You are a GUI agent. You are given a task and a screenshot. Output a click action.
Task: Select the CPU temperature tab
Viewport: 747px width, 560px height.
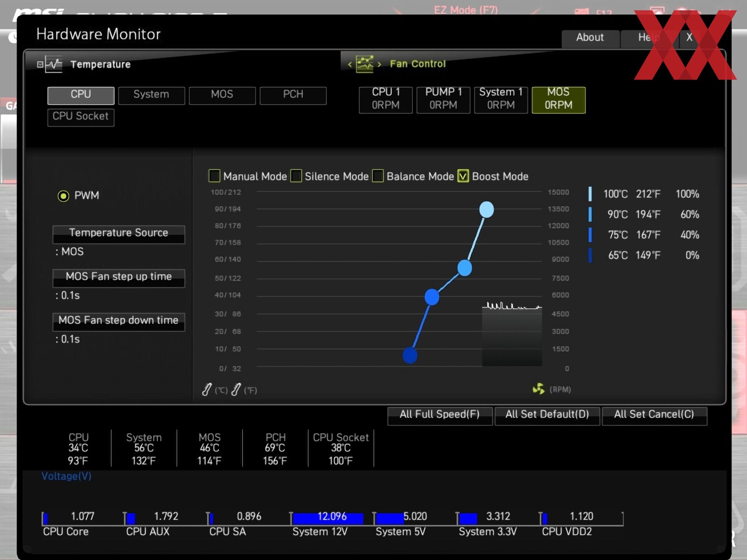81,95
